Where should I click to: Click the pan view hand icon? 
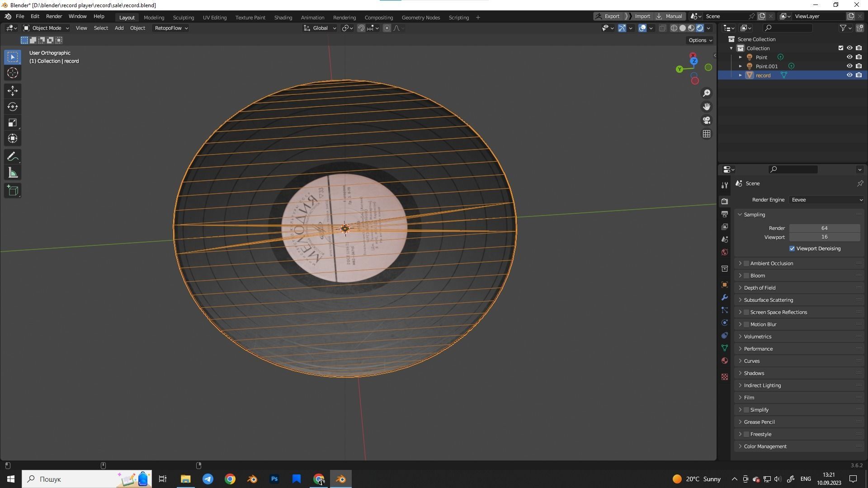tap(706, 107)
